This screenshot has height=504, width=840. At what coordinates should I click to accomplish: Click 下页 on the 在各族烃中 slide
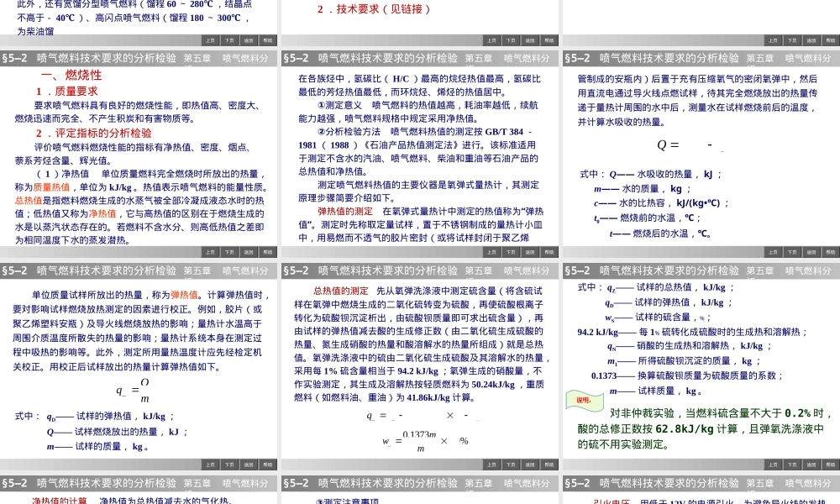click(x=511, y=252)
